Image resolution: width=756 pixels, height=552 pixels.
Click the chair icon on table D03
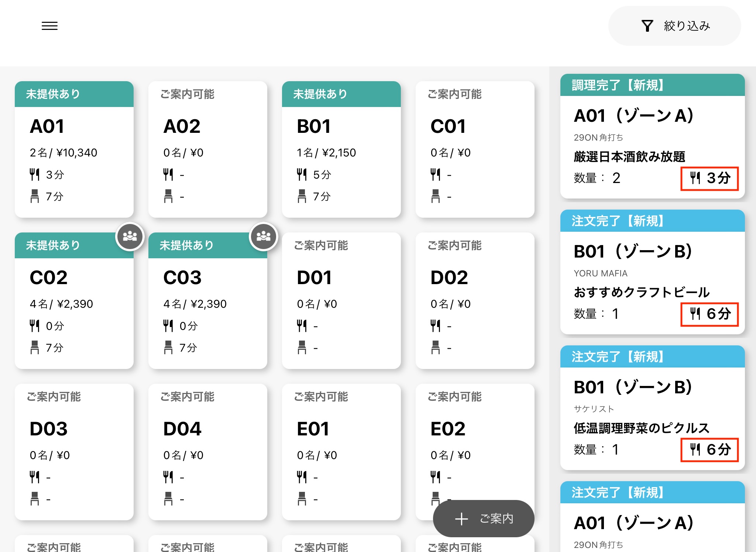(34, 499)
